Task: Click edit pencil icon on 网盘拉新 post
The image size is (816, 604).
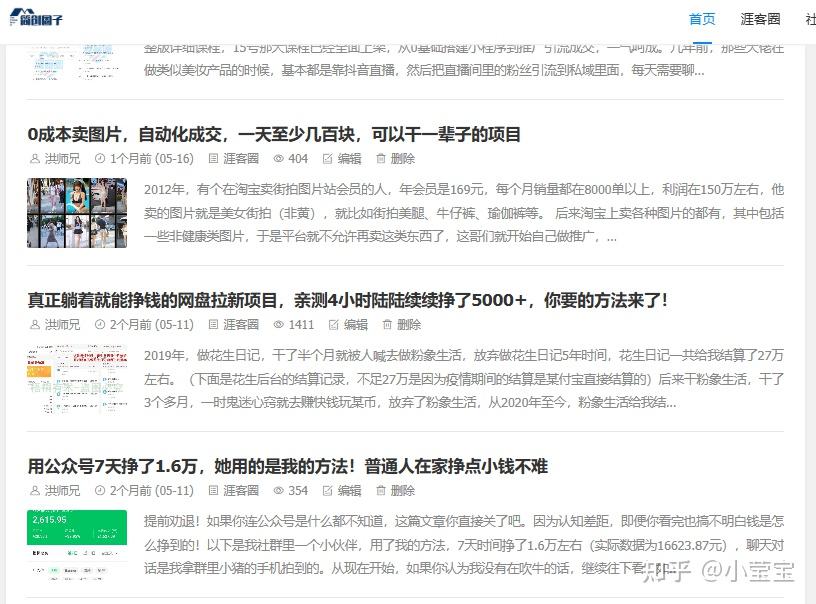Action: pyautogui.click(x=334, y=325)
